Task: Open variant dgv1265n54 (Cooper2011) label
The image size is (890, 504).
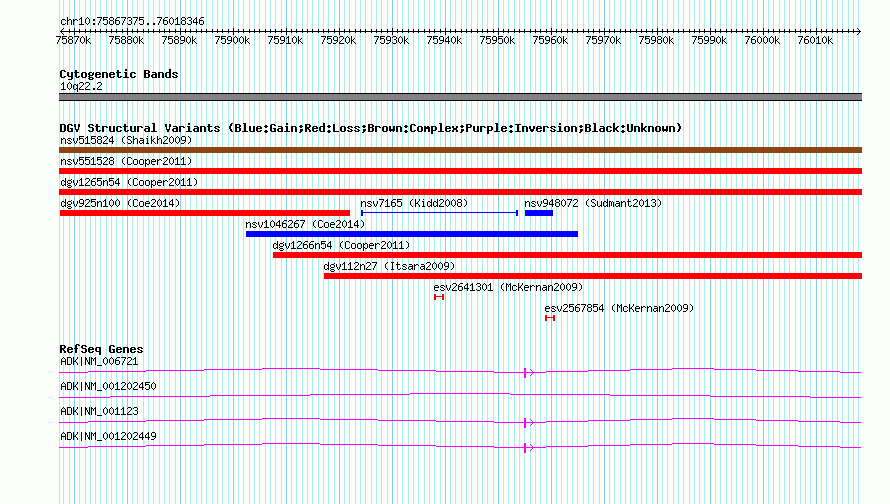Action: coord(129,182)
